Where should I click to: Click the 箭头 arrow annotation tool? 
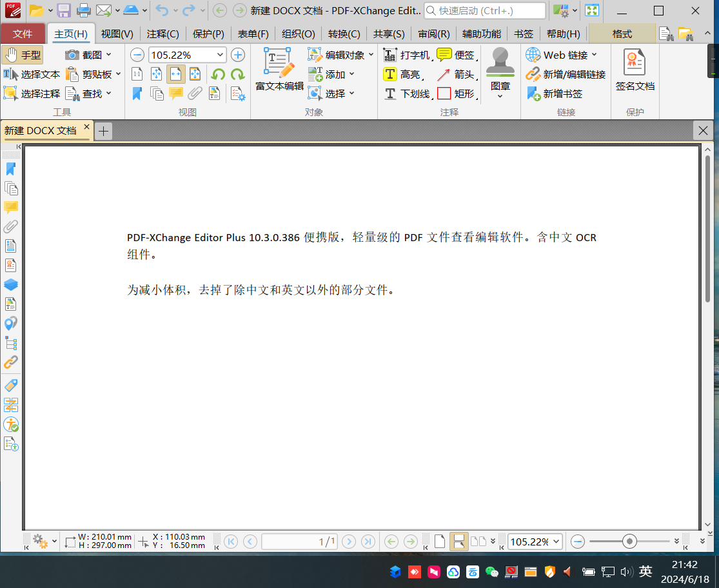tap(456, 75)
